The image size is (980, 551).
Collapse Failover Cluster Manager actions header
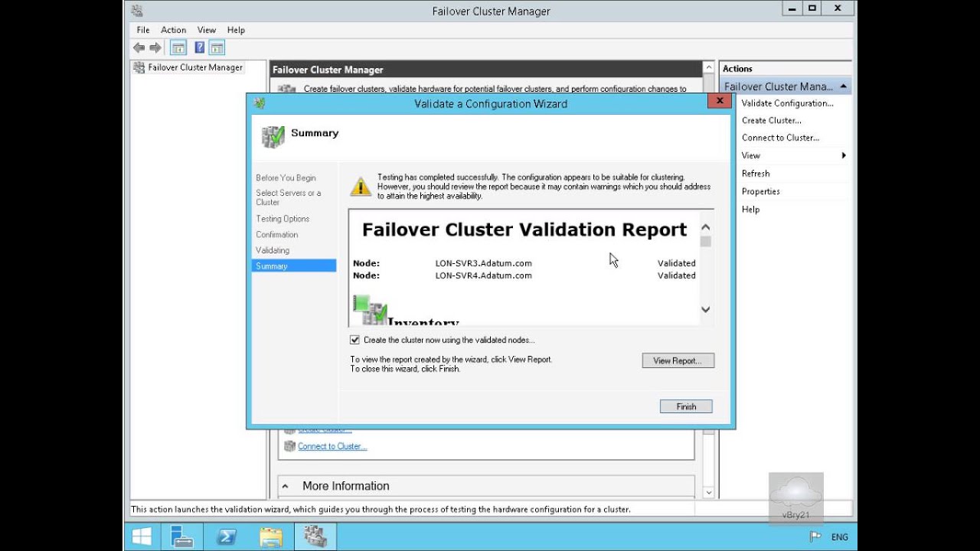pyautogui.click(x=843, y=86)
